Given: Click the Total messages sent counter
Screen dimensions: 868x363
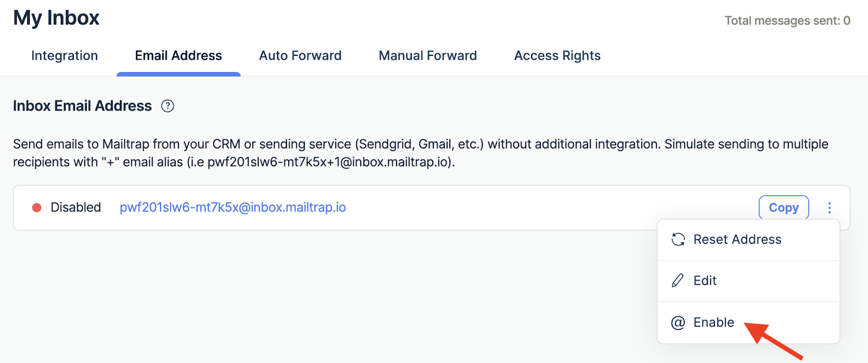Looking at the screenshot, I should pos(787,21).
